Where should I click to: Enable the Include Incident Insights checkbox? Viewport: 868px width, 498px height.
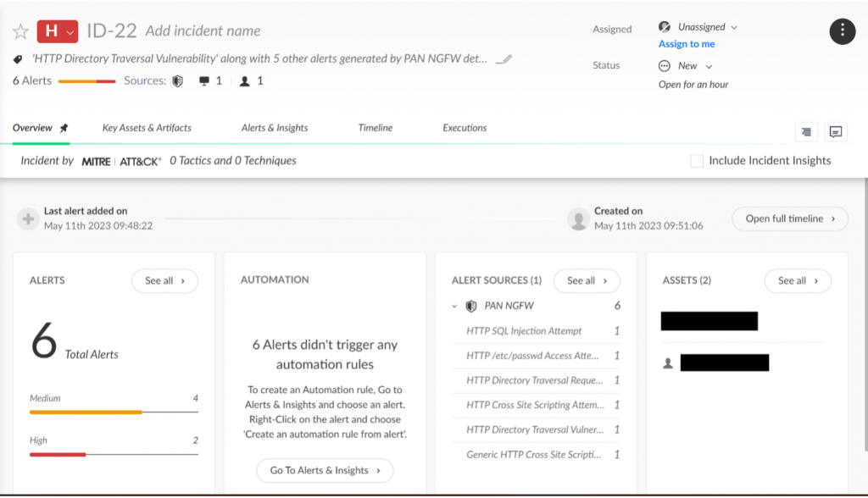pos(697,161)
